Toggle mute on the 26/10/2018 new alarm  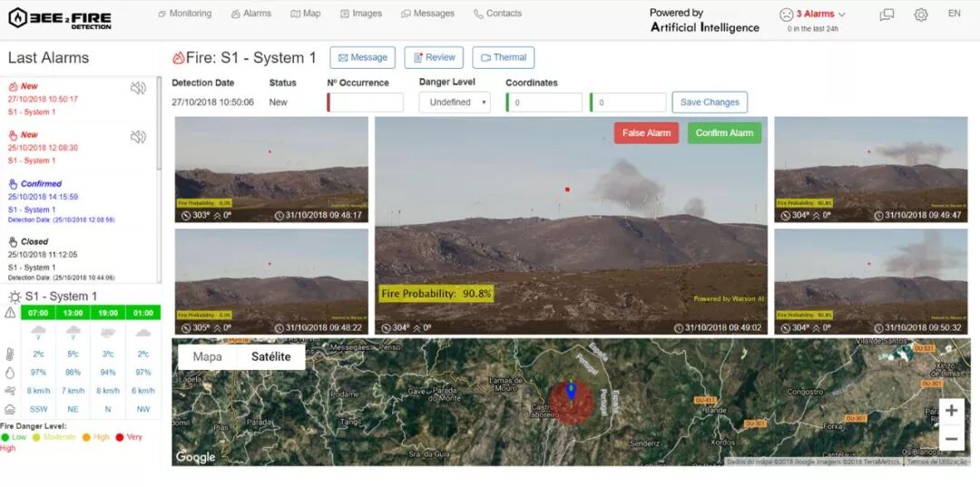[x=138, y=137]
